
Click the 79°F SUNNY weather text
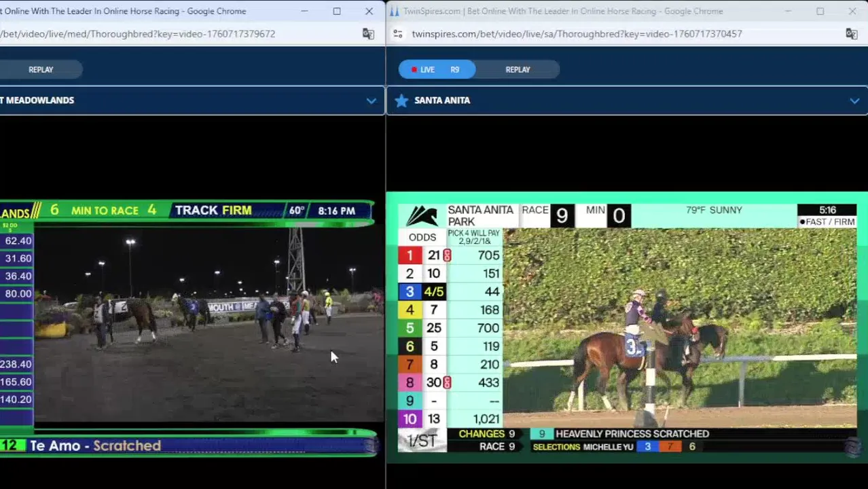click(715, 210)
